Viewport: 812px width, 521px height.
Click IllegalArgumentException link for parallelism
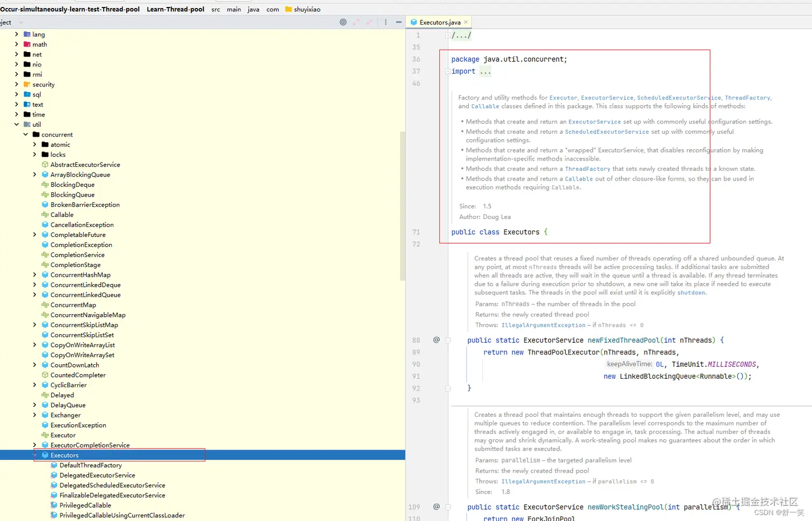543,481
